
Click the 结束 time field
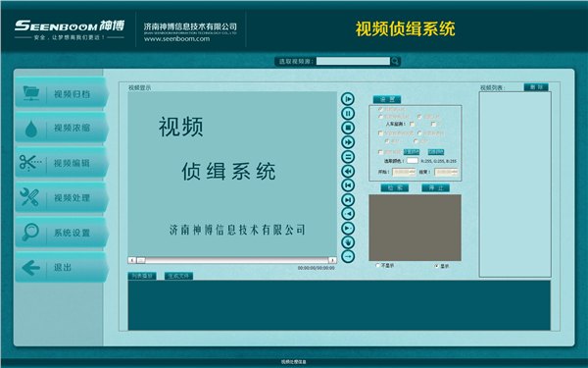(x=446, y=172)
